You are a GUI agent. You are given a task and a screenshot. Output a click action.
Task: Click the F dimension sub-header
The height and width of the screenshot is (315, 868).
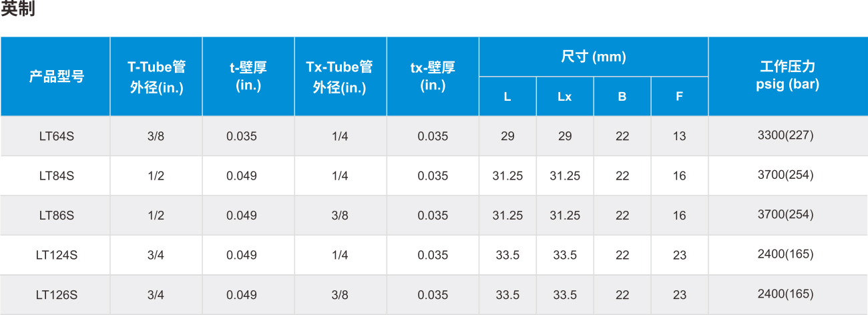coord(680,97)
